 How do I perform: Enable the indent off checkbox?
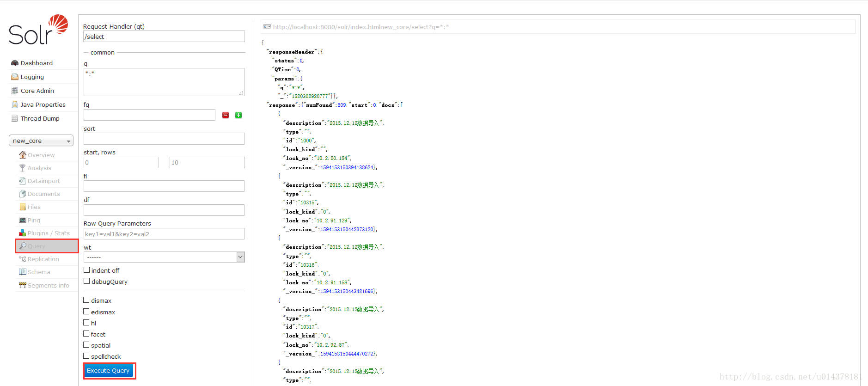[86, 270]
